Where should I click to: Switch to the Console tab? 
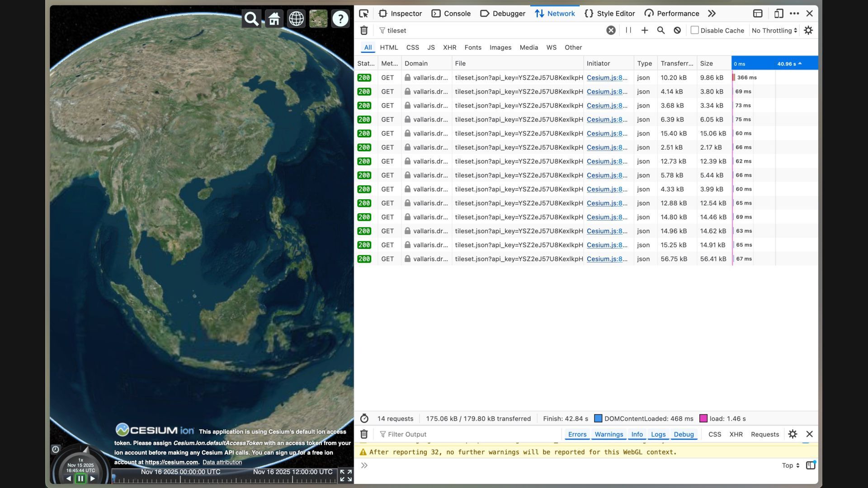pyautogui.click(x=451, y=14)
